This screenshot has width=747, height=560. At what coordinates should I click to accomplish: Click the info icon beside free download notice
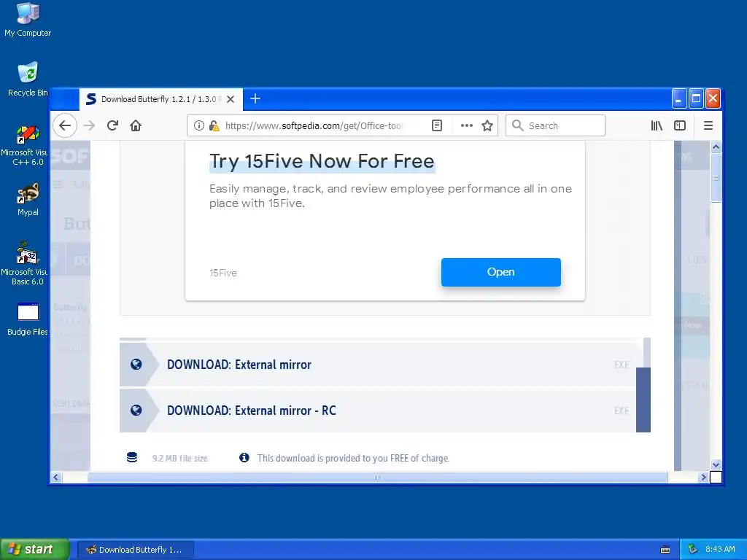coord(244,458)
